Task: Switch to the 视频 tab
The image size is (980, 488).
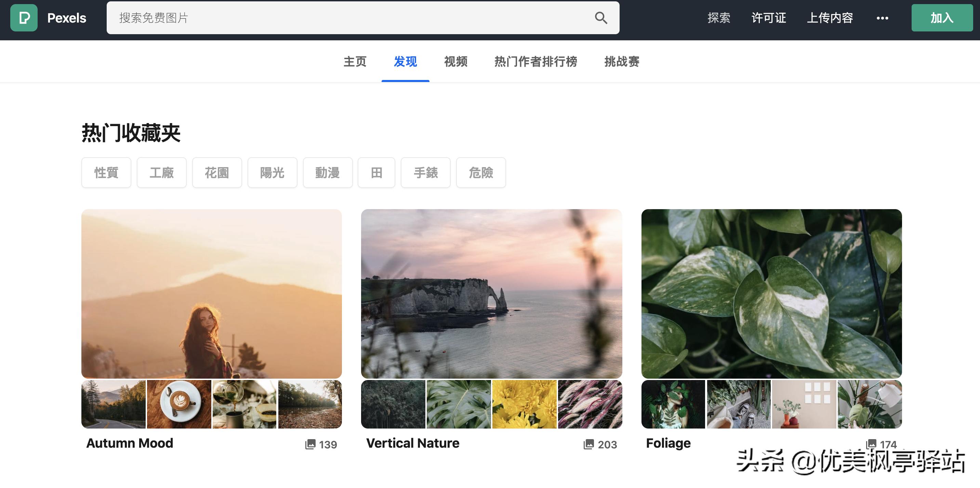Action: (x=455, y=62)
